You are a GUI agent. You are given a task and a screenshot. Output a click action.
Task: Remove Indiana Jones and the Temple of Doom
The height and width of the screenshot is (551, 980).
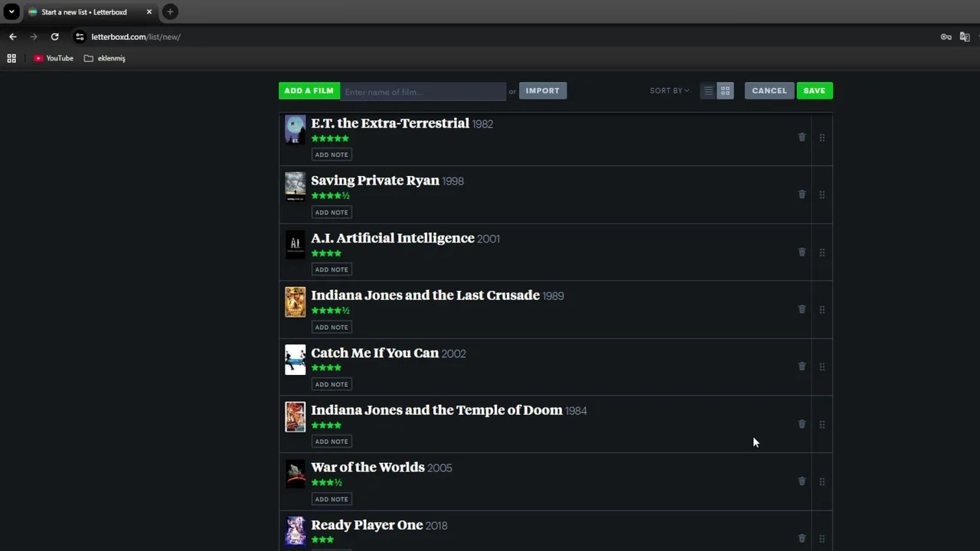[x=802, y=424]
